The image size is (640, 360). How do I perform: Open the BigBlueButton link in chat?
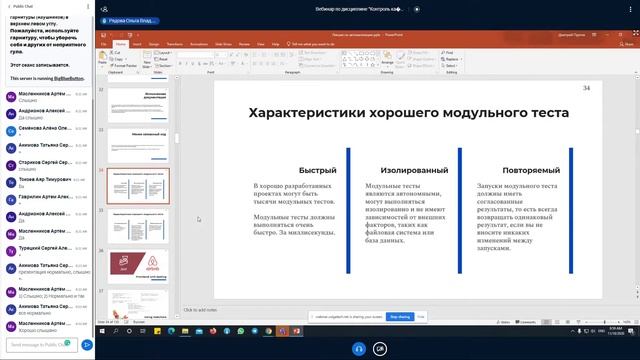69,78
